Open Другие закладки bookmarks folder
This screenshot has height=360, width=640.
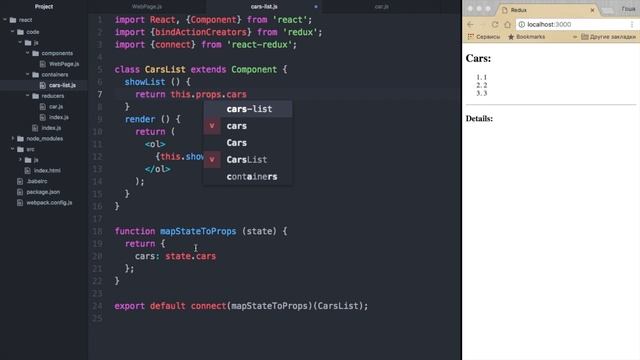[x=608, y=37]
